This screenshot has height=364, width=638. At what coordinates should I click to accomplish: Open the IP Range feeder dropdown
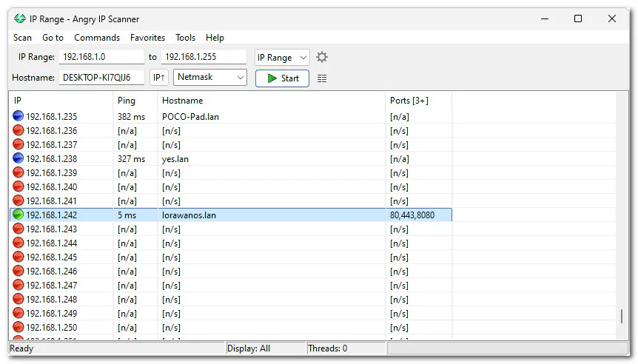coord(282,58)
